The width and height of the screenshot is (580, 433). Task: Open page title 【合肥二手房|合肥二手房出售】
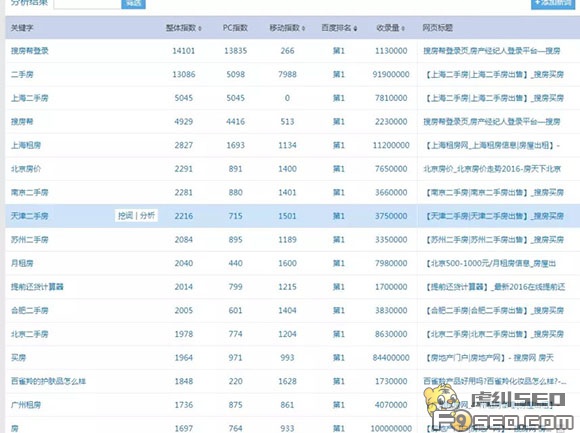(494, 311)
